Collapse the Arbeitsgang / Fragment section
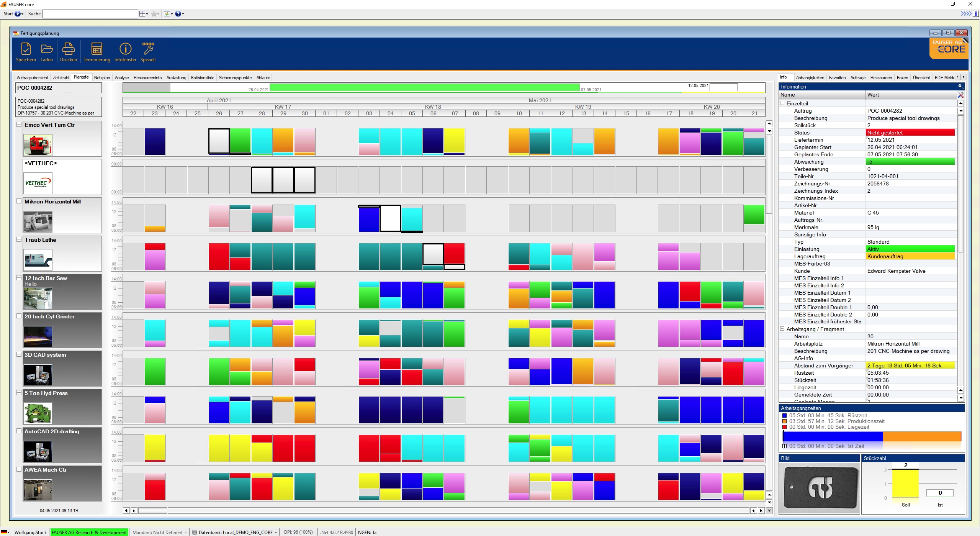The width and height of the screenshot is (980, 536). tap(782, 329)
